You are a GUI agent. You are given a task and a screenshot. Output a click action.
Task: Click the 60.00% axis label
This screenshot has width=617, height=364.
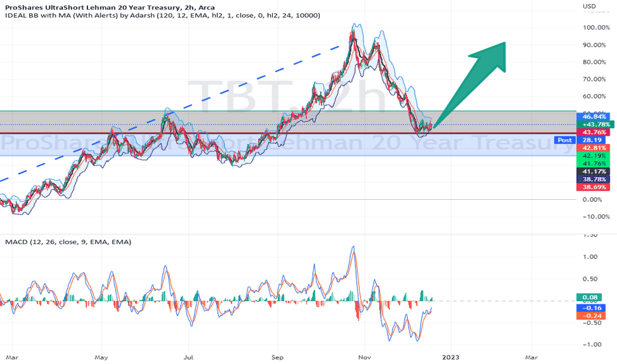(x=594, y=97)
